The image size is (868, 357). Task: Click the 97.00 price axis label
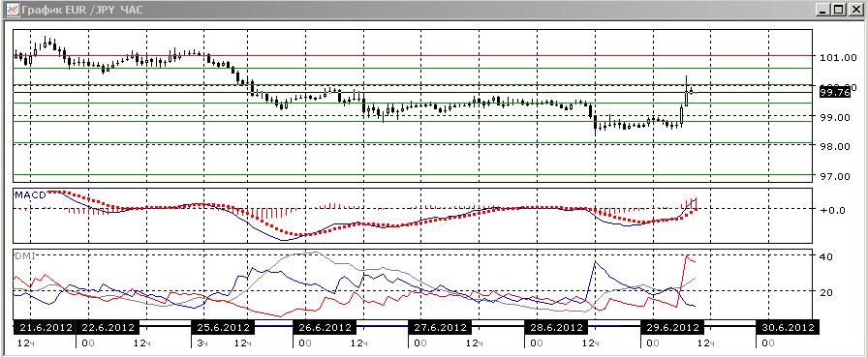pos(840,176)
